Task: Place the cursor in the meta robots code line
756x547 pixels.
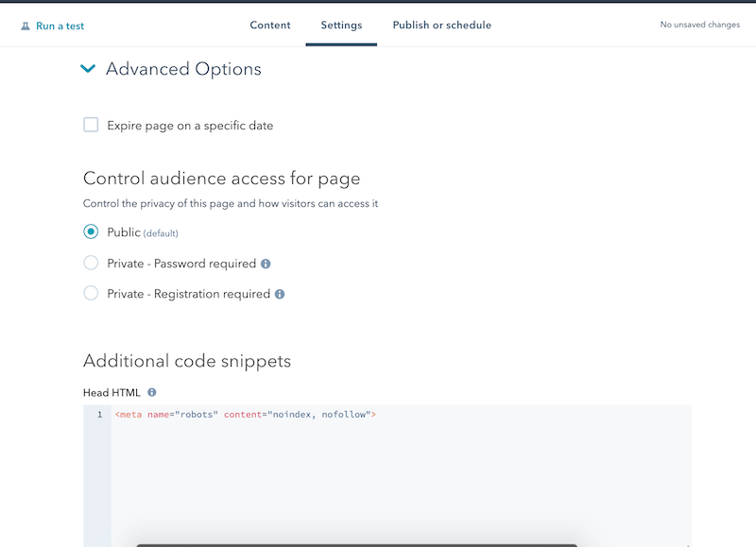Action: (x=246, y=415)
